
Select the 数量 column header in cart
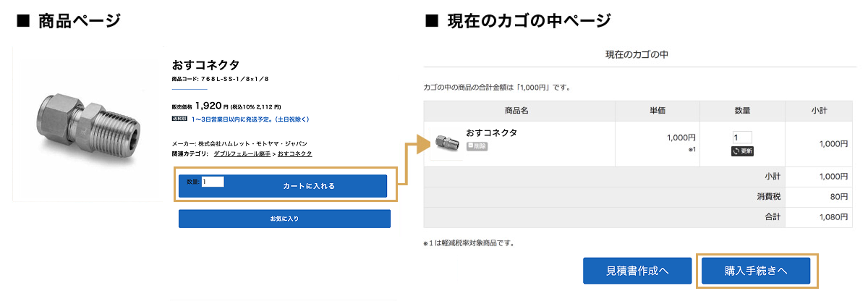(742, 111)
